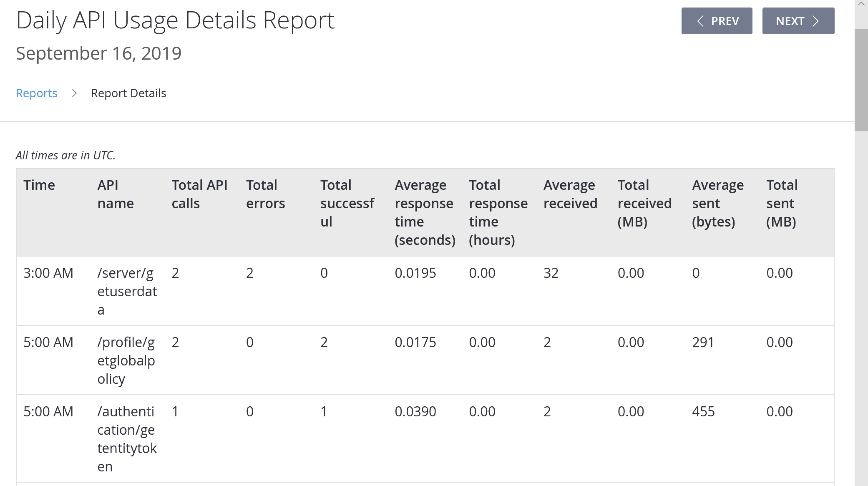This screenshot has height=486, width=868.
Task: Select the Total successful column header
Action: pos(347,203)
